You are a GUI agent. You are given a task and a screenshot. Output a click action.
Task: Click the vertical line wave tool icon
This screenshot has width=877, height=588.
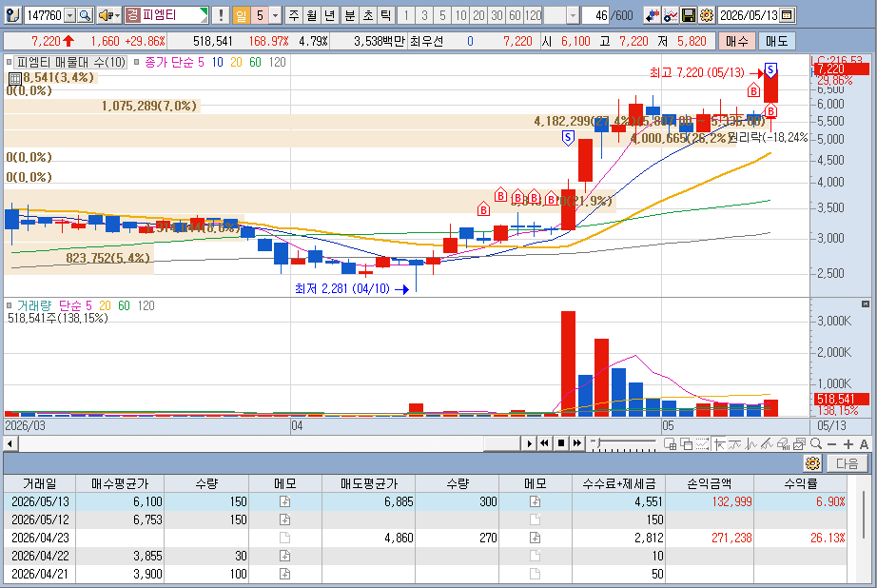(x=750, y=443)
